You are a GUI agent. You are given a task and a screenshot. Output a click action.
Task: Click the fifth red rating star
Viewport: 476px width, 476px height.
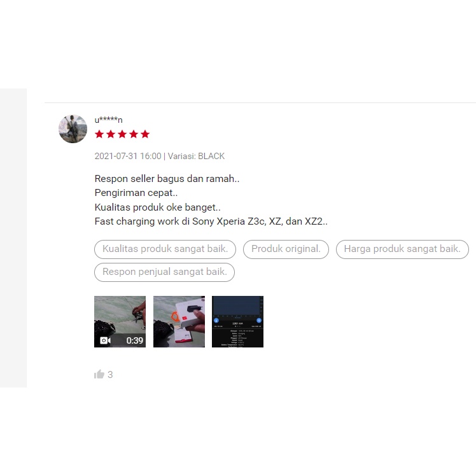145,134
